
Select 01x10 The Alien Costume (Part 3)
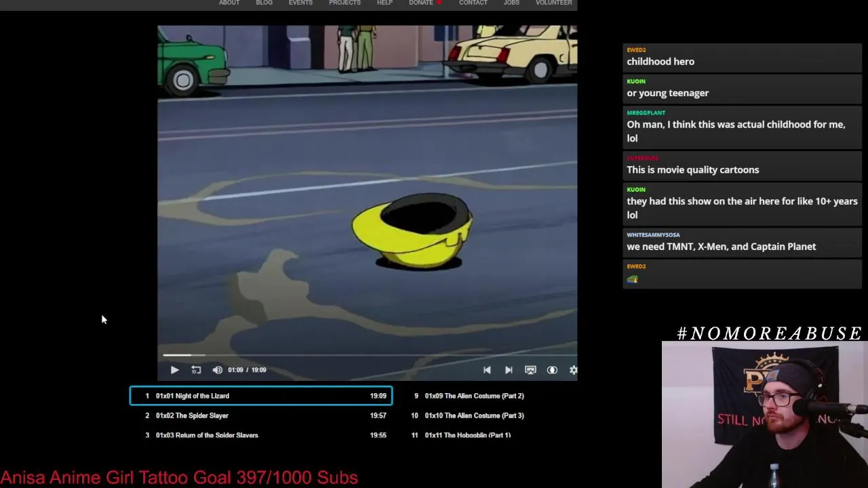(x=475, y=415)
